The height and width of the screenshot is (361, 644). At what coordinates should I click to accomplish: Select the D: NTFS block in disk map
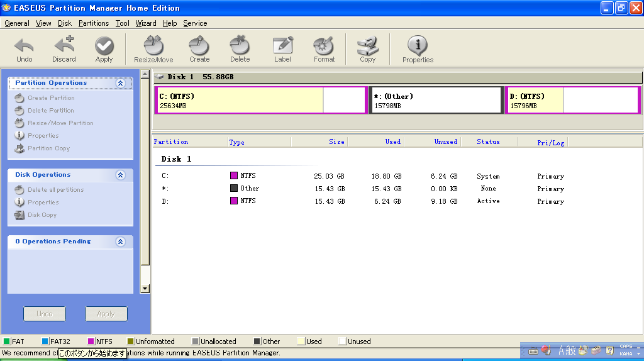573,100
